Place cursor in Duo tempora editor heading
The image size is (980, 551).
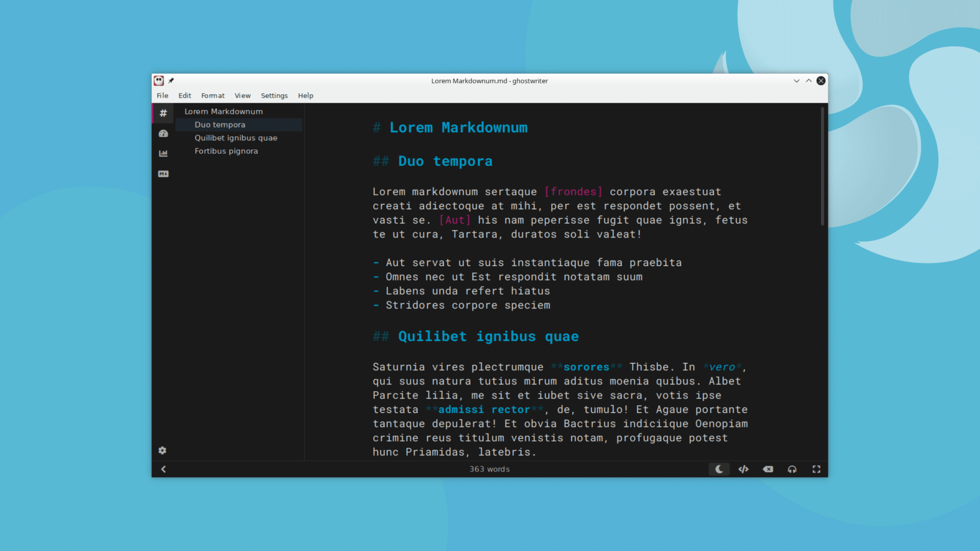coord(445,161)
